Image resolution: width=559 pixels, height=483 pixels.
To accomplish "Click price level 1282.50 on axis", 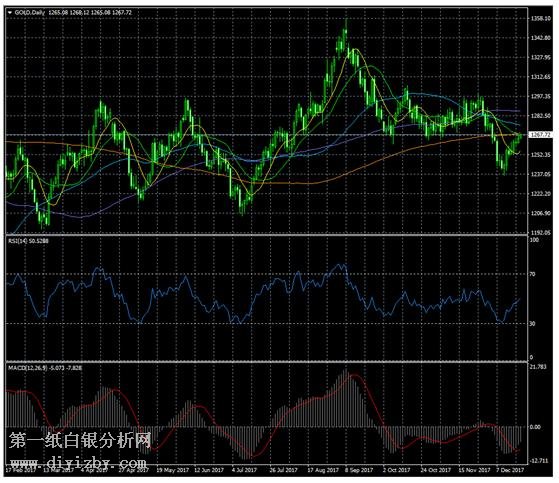I will tap(541, 116).
